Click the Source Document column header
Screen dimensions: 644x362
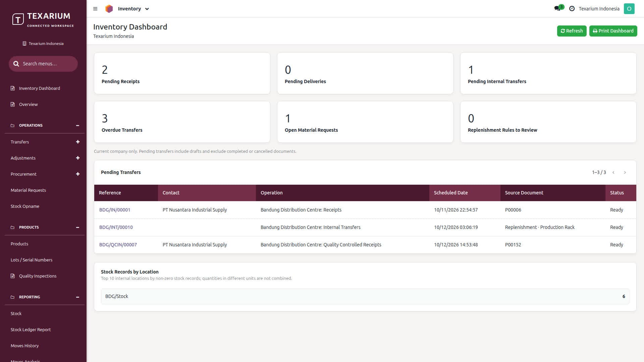(x=553, y=193)
